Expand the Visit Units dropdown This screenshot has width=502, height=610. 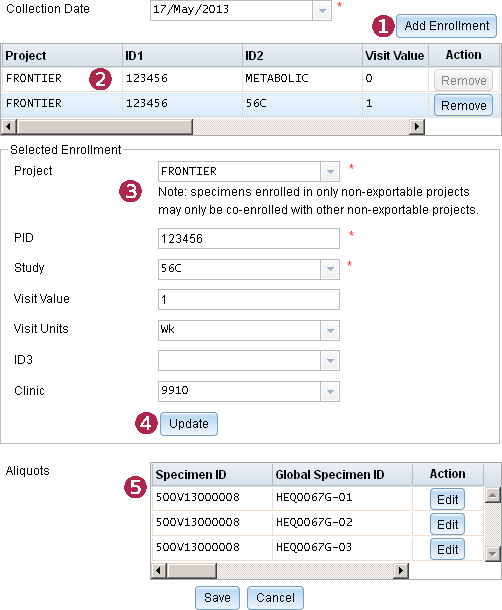tap(330, 330)
